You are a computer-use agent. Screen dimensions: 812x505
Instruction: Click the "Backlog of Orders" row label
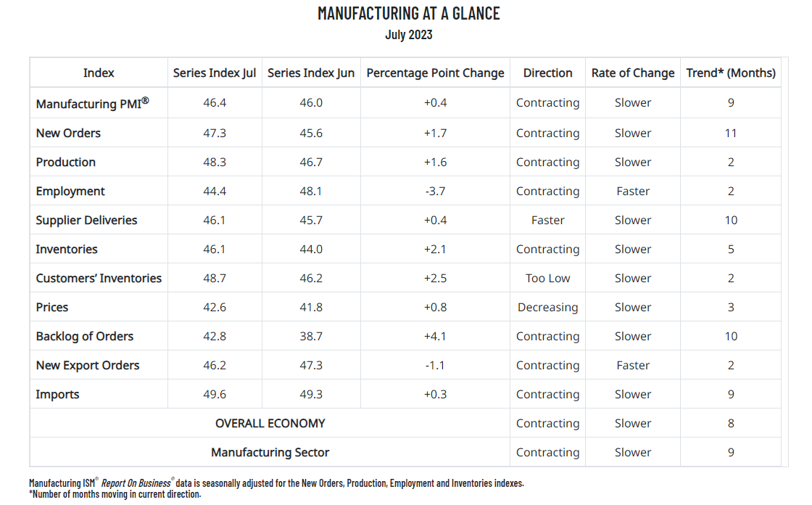point(85,336)
